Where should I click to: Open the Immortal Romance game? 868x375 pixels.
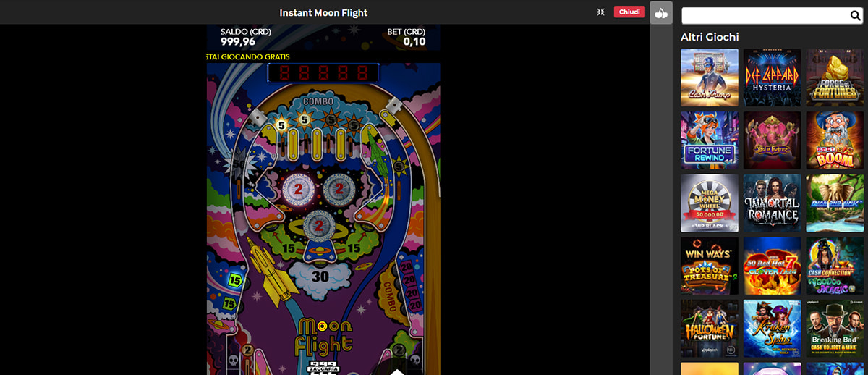(x=773, y=203)
